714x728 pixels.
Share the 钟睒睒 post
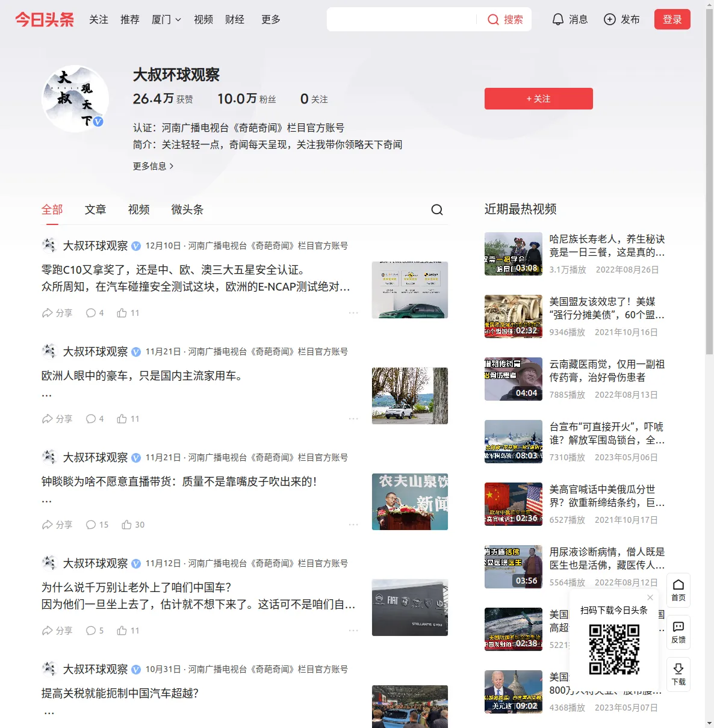pos(57,525)
